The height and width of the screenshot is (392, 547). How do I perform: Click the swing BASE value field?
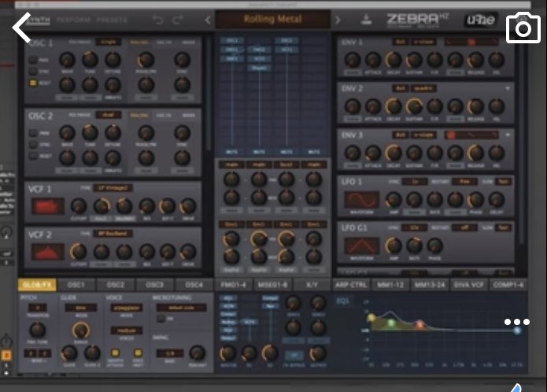click(170, 353)
